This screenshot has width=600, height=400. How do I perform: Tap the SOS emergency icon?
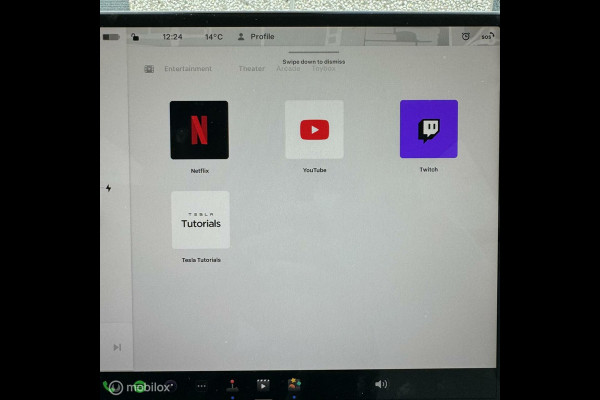tap(487, 36)
